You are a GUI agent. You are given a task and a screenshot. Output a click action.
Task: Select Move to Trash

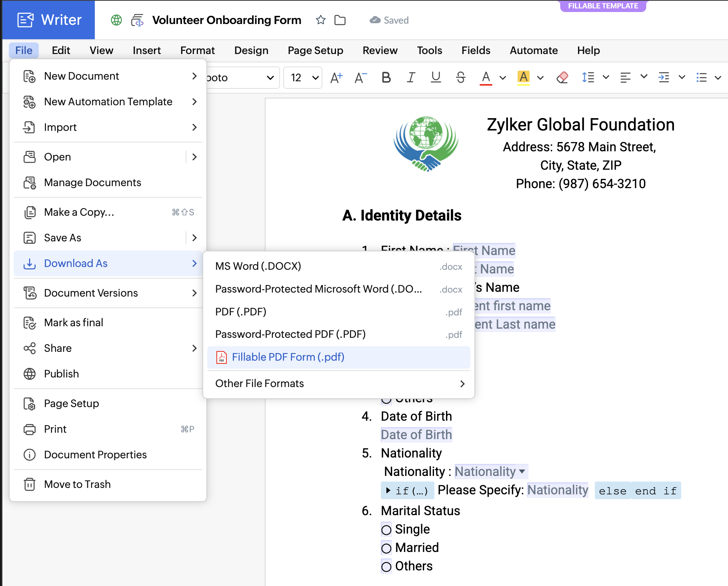(77, 484)
